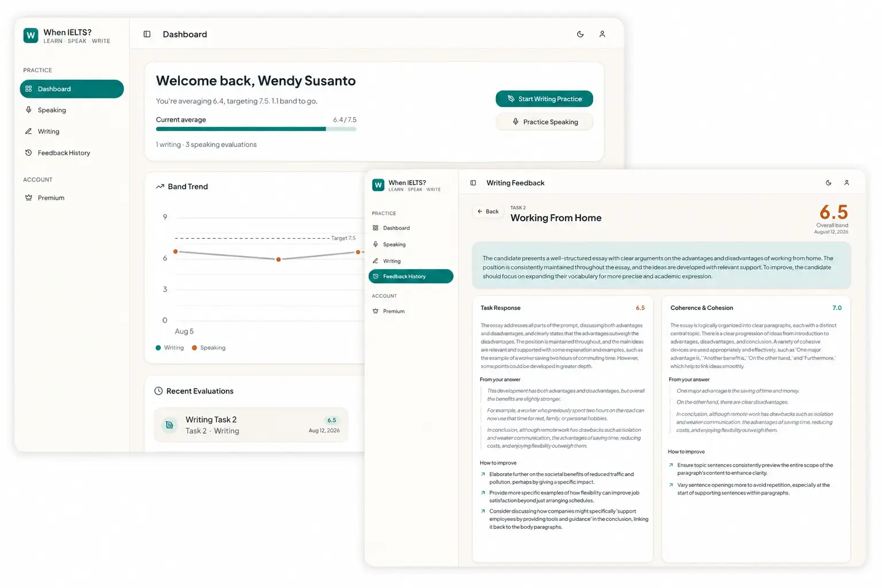Click the Current average progress bar
This screenshot has width=882, height=588.
(256, 129)
